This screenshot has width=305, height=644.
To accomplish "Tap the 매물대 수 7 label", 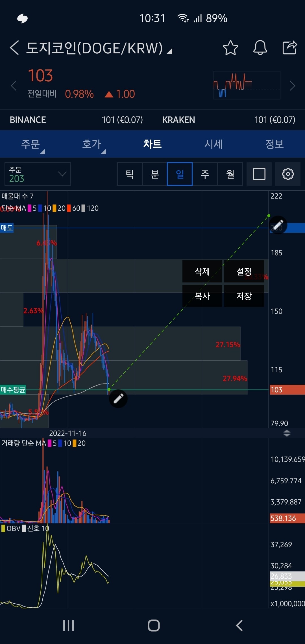I will (18, 196).
